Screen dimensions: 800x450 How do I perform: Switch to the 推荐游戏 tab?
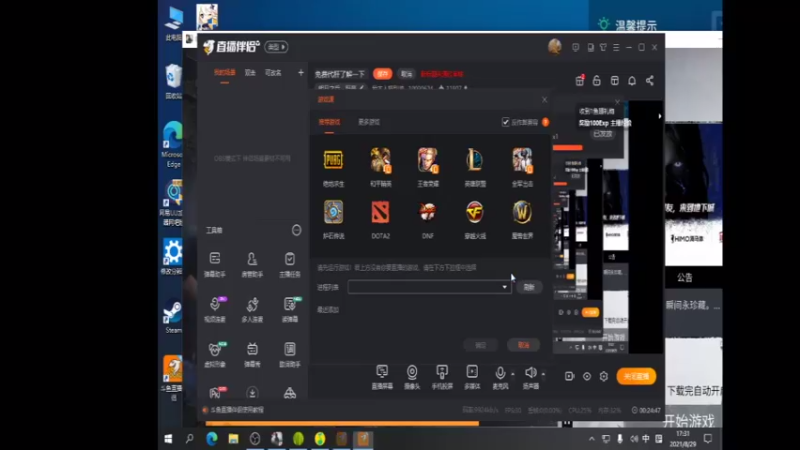click(329, 122)
